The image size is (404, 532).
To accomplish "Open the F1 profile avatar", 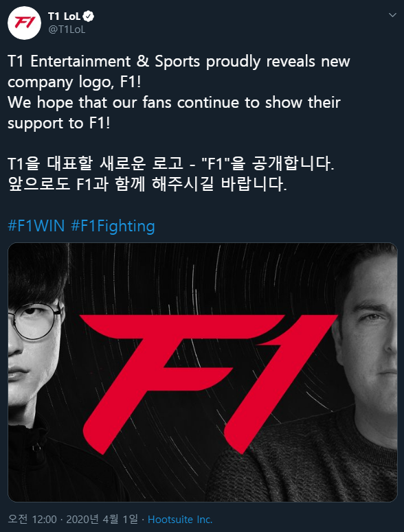I will point(24,23).
